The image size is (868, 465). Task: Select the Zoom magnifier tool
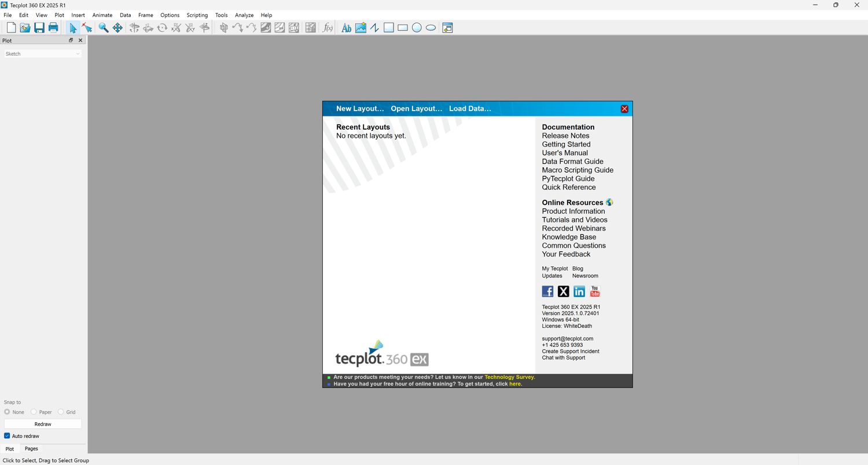(x=104, y=28)
